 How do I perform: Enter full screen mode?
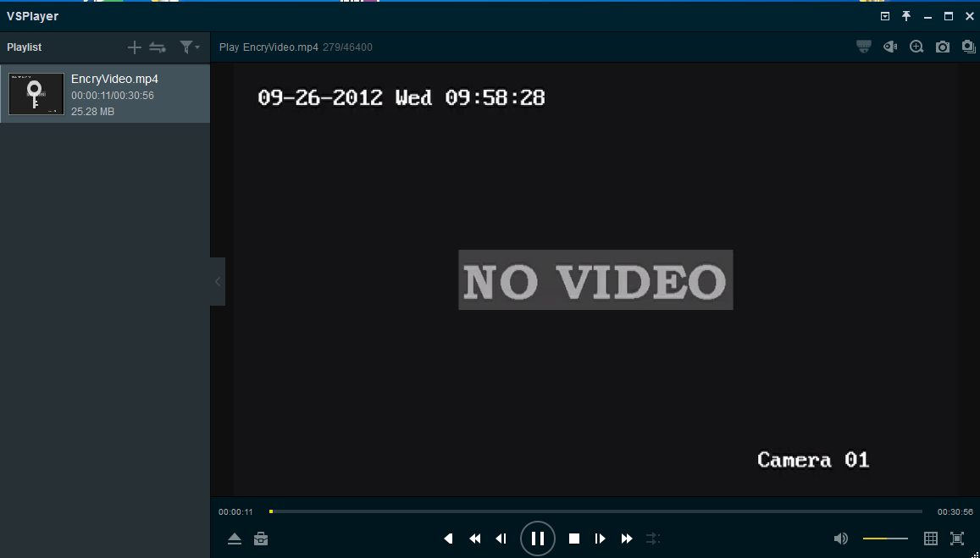tap(957, 539)
